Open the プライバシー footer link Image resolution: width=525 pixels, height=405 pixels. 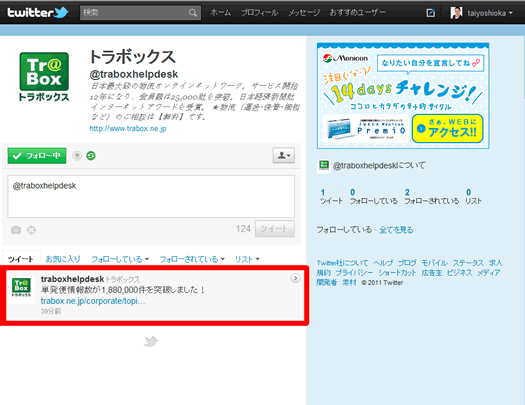[354, 273]
